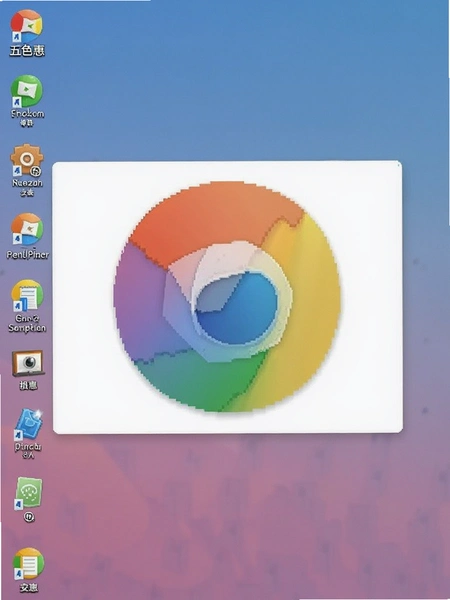Open the 五色惠 desktop shortcut icon

26,26
